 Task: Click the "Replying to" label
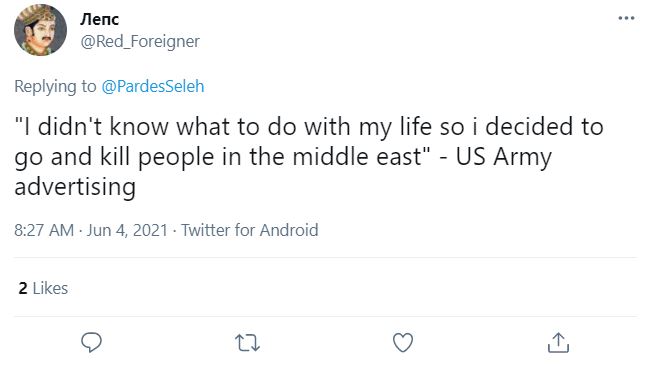pyautogui.click(x=55, y=86)
